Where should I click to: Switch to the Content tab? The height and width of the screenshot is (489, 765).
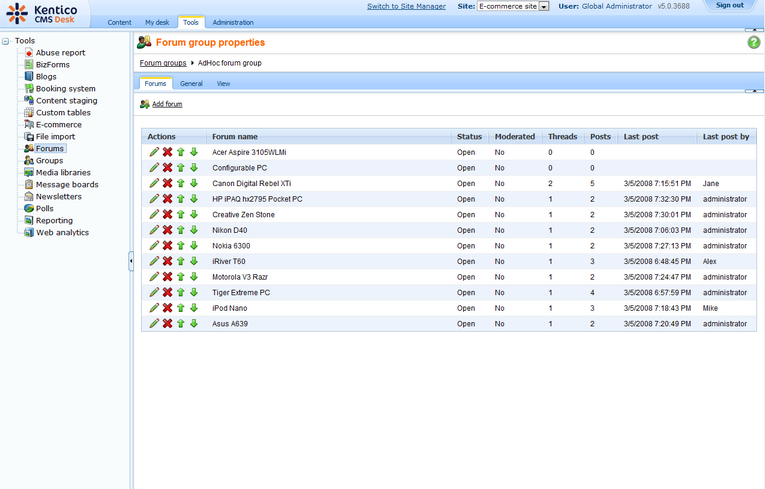pos(120,22)
